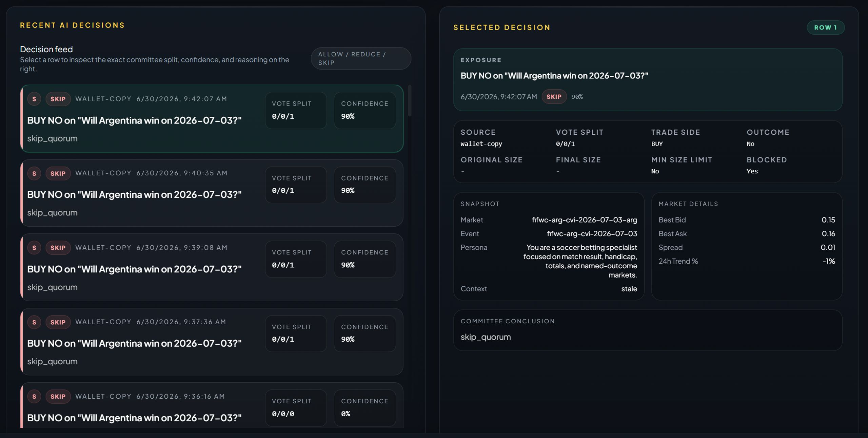Select the decision title in the 9:37:36 AM row
868x438 pixels.
(x=134, y=343)
